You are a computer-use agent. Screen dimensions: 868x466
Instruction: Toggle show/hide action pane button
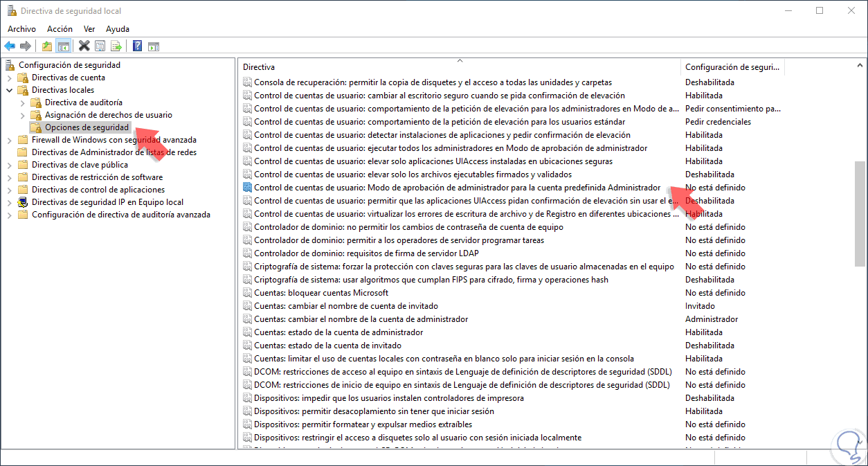pyautogui.click(x=154, y=46)
